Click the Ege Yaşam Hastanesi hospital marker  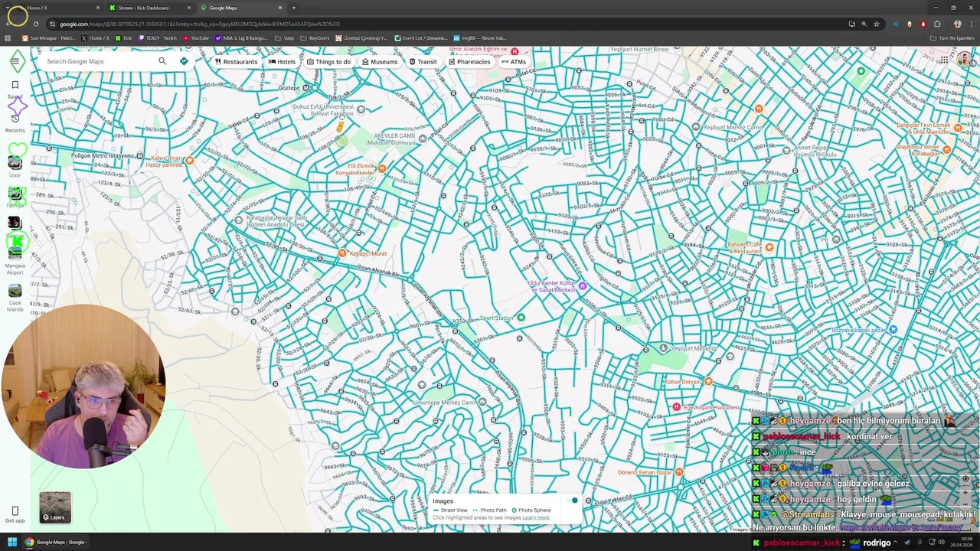[676, 407]
